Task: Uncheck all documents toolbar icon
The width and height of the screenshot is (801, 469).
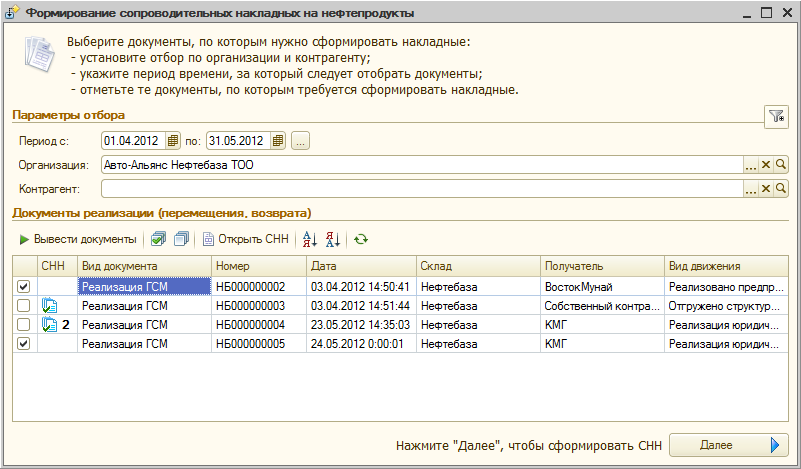Action: pyautogui.click(x=181, y=239)
